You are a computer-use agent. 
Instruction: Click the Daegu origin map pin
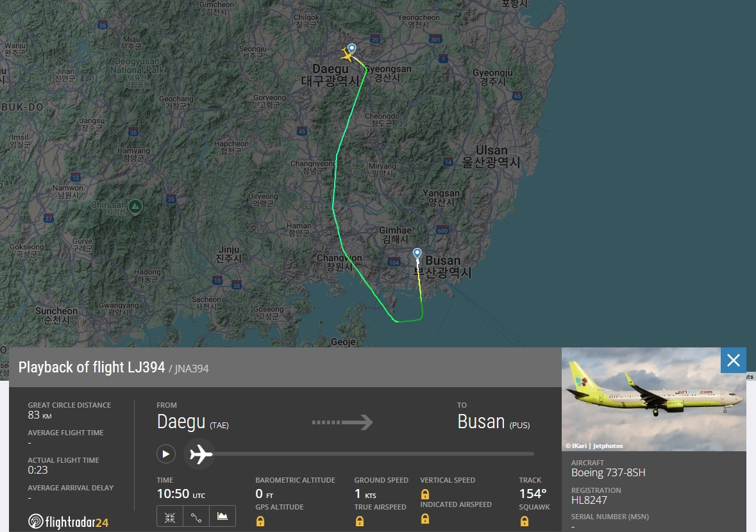[352, 49]
